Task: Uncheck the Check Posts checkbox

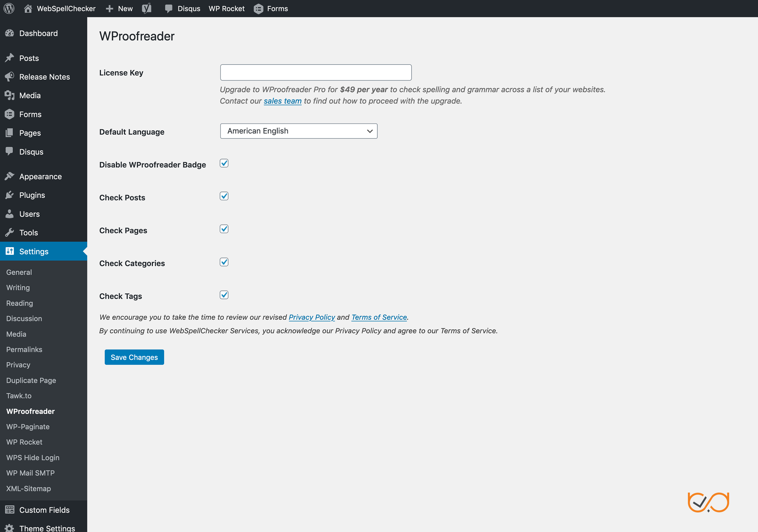Action: click(224, 196)
